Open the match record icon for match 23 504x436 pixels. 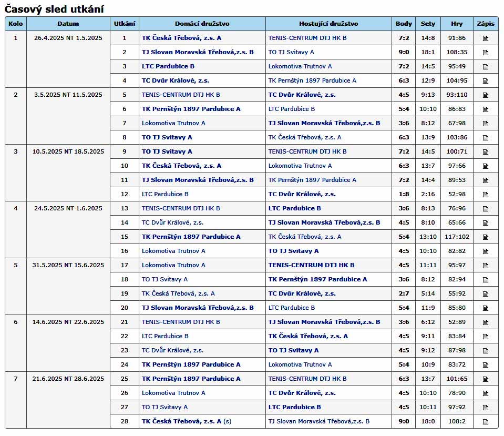click(x=486, y=350)
